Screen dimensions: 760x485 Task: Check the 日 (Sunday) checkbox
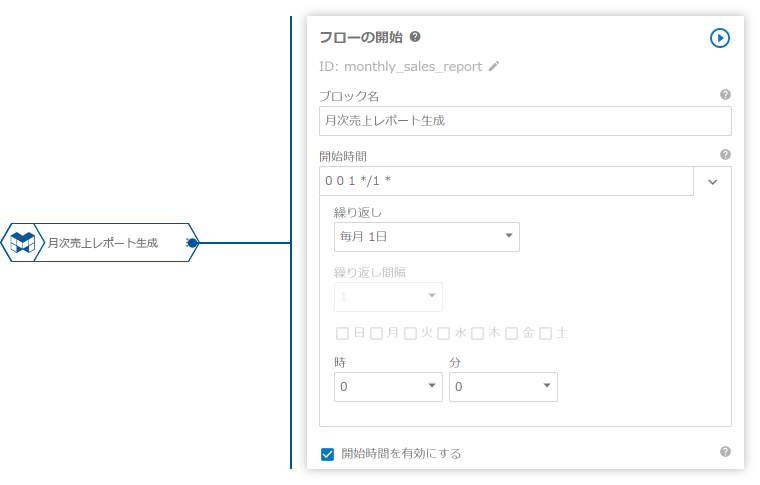342,333
